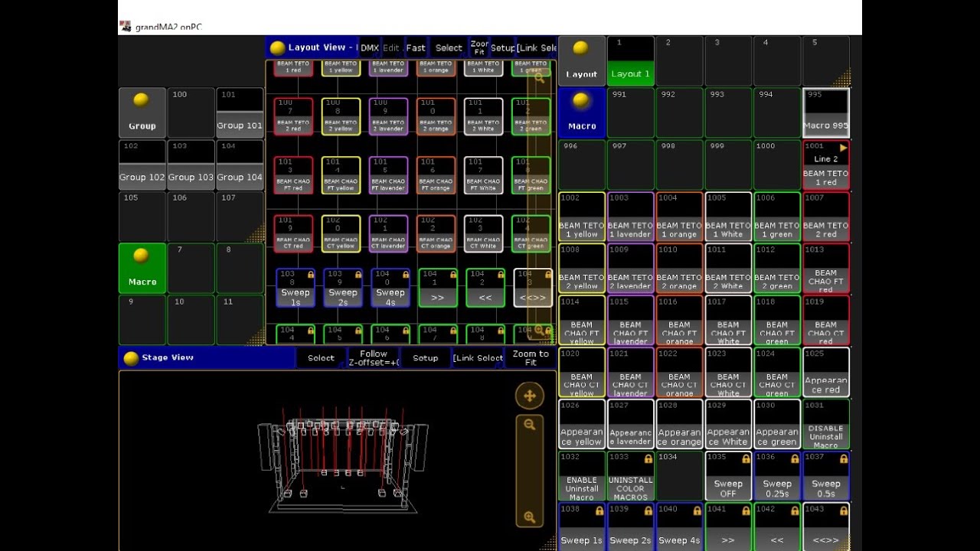Viewport: 980px width, 551px height.
Task: Click BEAM CHAO CT White in Layout View
Action: tap(484, 234)
